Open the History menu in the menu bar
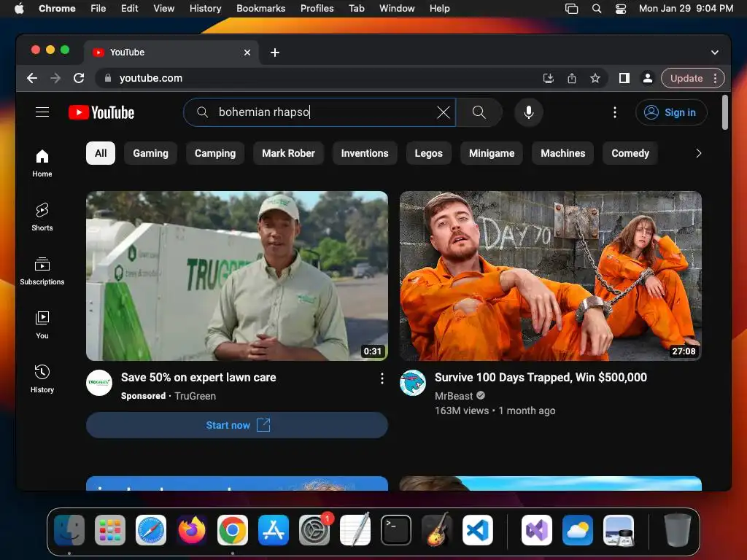This screenshot has width=747, height=560. 205,9
